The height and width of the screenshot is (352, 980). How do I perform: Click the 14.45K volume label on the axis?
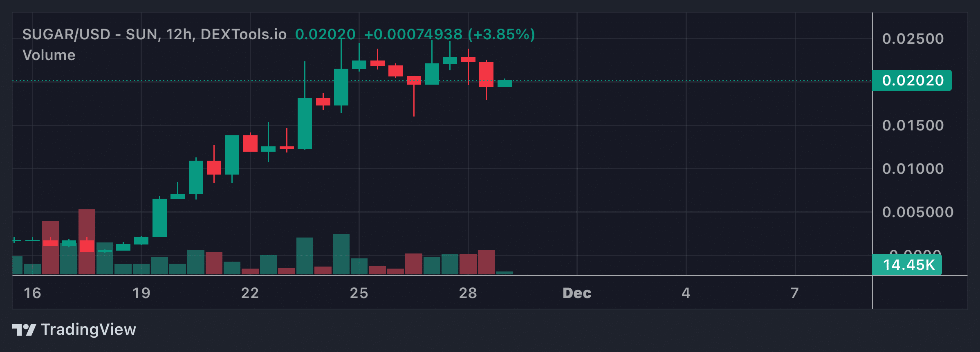click(x=907, y=265)
